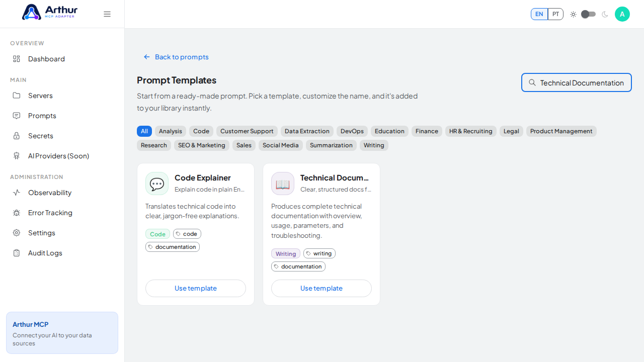The width and height of the screenshot is (644, 362).
Task: Select the All category filter
Action: coord(144,131)
